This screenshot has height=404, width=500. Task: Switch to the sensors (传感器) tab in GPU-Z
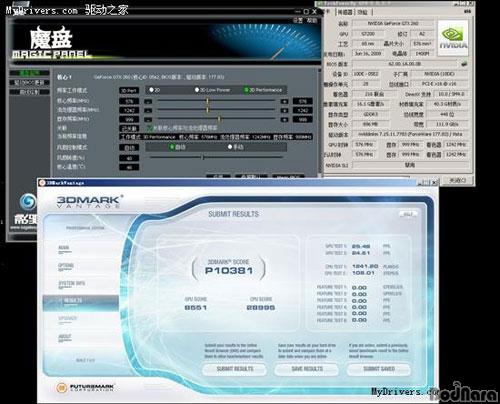click(345, 12)
